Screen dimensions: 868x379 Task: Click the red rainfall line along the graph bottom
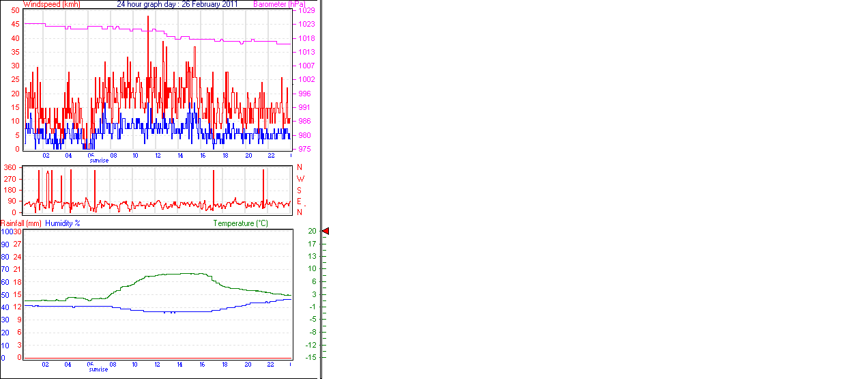[x=157, y=358]
